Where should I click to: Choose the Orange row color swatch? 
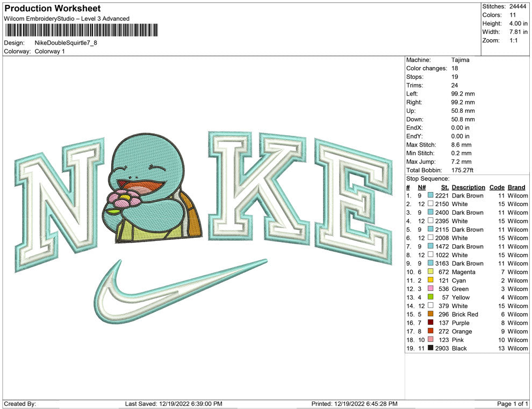coord(430,331)
